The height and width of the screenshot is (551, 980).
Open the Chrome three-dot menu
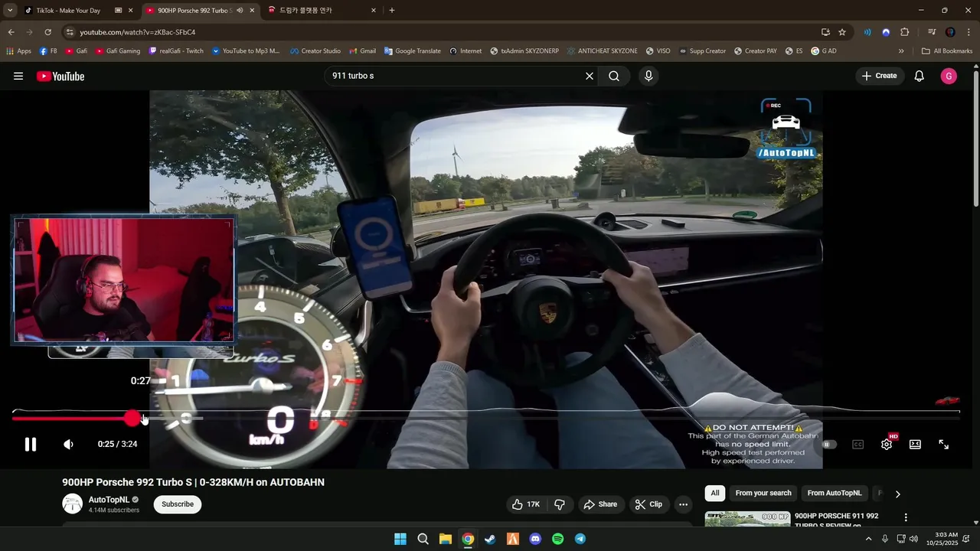[969, 32]
